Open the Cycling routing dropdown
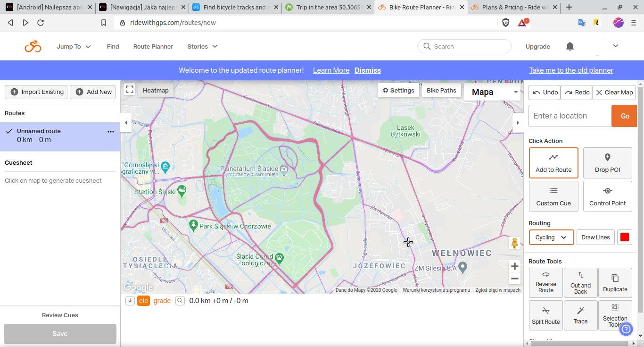The image size is (644, 347). [551, 237]
